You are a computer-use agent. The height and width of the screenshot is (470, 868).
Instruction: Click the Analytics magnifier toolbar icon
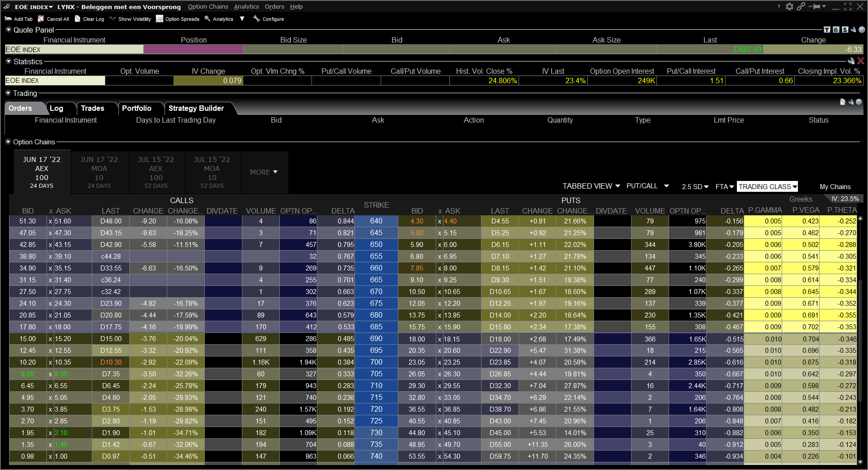[208, 19]
